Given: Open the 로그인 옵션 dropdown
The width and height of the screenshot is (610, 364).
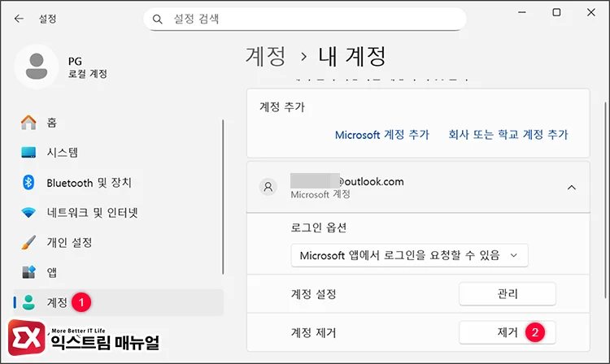Looking at the screenshot, I should point(409,255).
